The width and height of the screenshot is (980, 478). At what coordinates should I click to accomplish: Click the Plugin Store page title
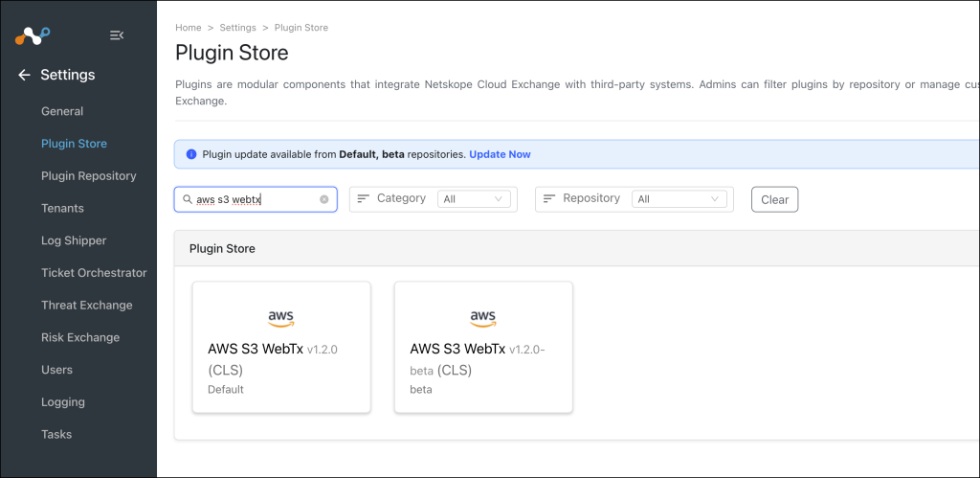[232, 53]
